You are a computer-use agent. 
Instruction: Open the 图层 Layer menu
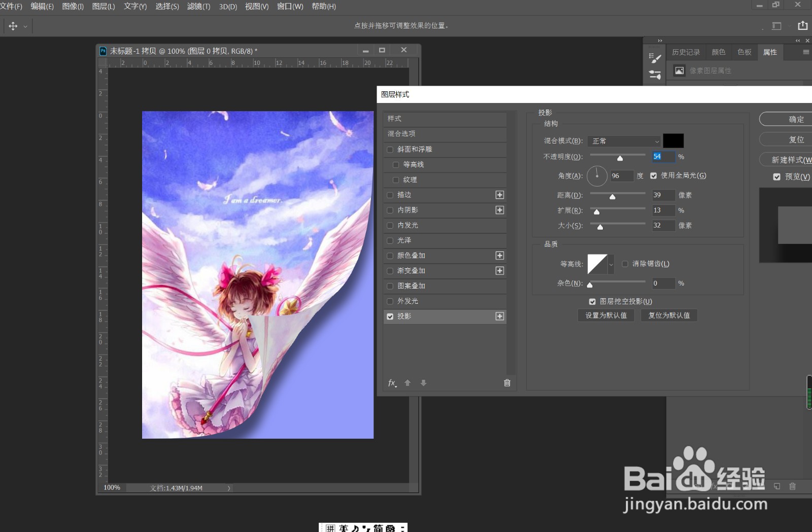pos(104,6)
